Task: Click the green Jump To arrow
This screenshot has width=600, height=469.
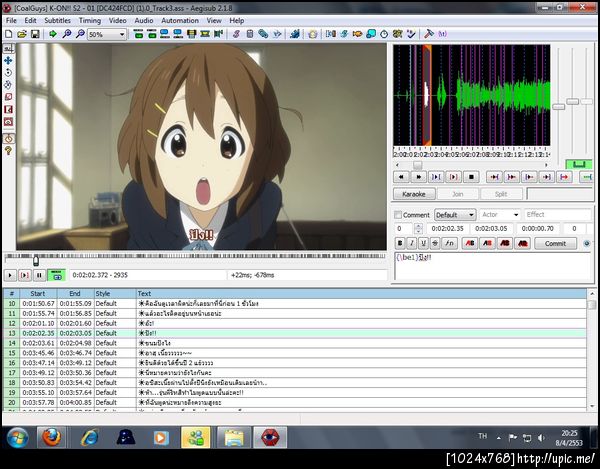Action: coord(53,34)
